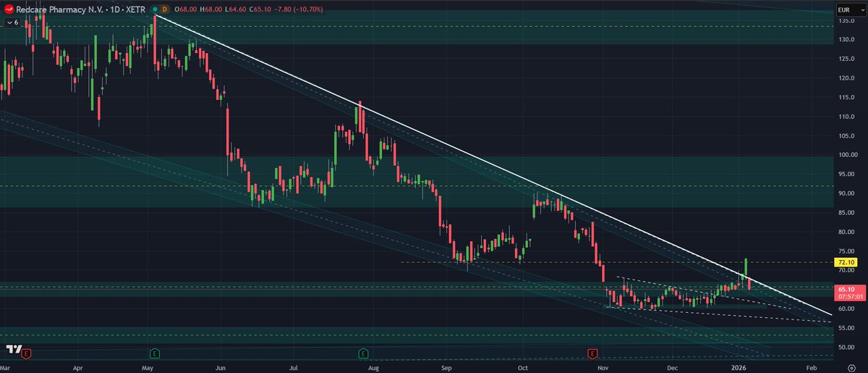Click the 72.10 yellow price label
Screen dimensions: 868x373
[846, 261]
